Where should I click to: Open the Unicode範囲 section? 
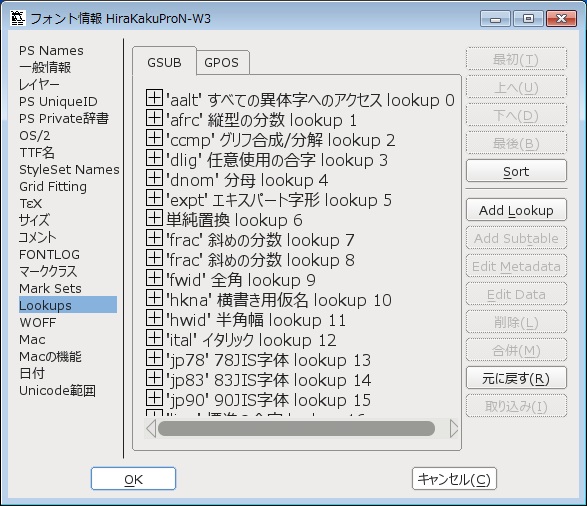pyautogui.click(x=57, y=391)
